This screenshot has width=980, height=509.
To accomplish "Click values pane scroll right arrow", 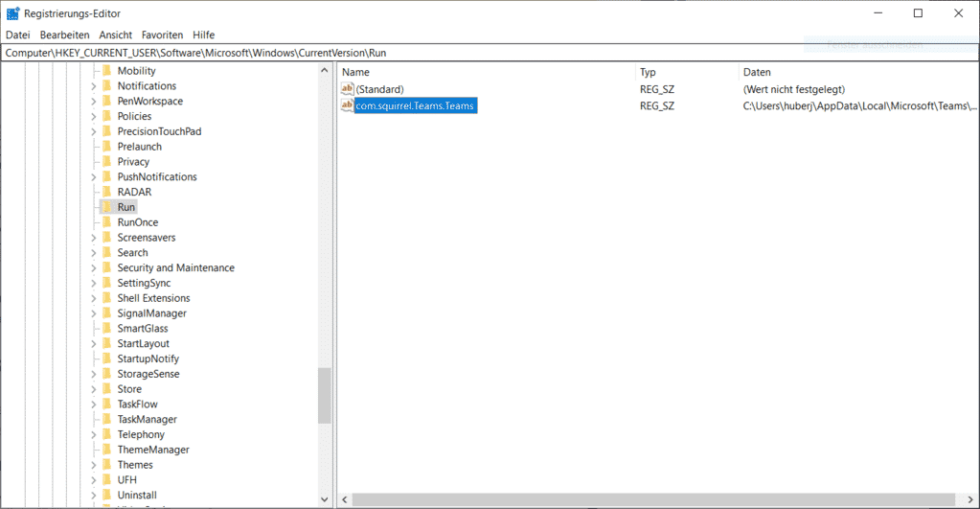I will click(x=970, y=499).
